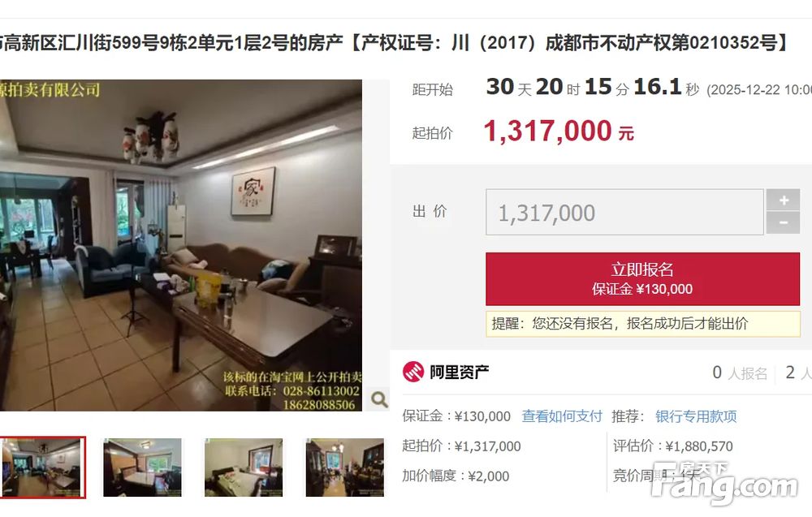
Task: Click the magnifier icon on the main photo
Action: pyautogui.click(x=379, y=399)
